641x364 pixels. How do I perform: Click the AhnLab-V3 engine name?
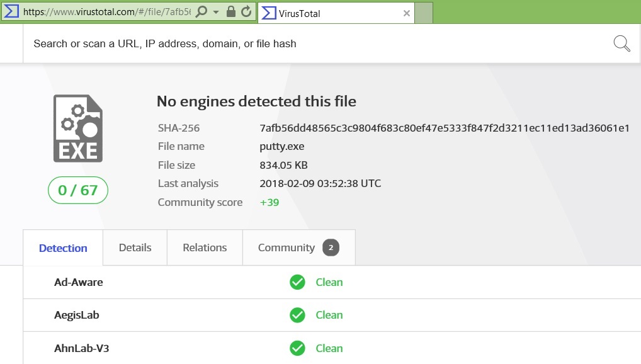tap(81, 348)
